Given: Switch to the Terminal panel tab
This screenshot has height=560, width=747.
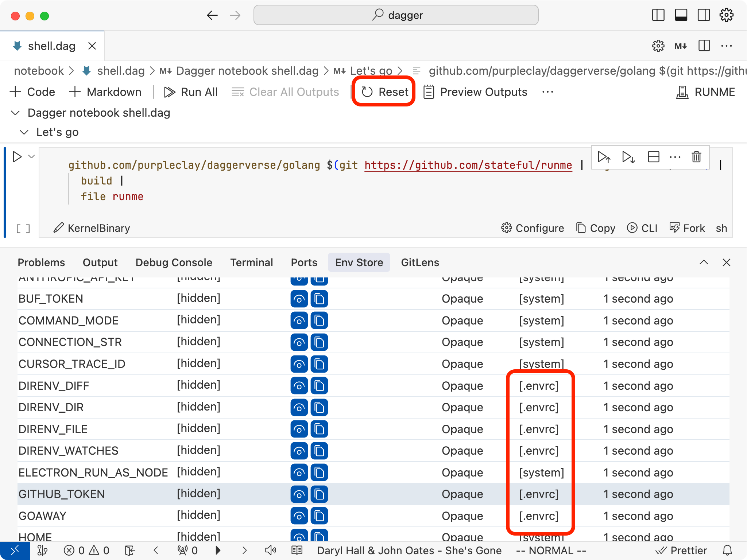Looking at the screenshot, I should [x=251, y=262].
